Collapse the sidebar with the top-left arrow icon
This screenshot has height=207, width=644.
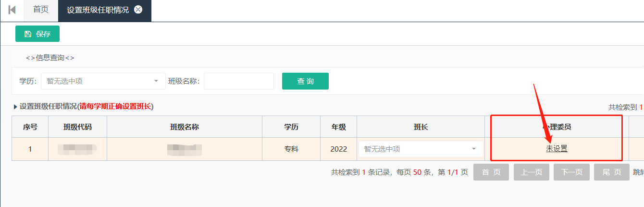12,10
